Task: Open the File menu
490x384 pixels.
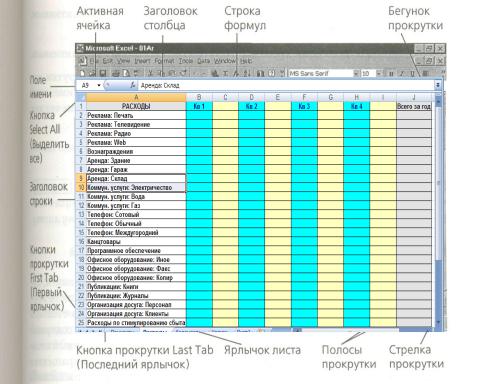Action: (x=94, y=61)
